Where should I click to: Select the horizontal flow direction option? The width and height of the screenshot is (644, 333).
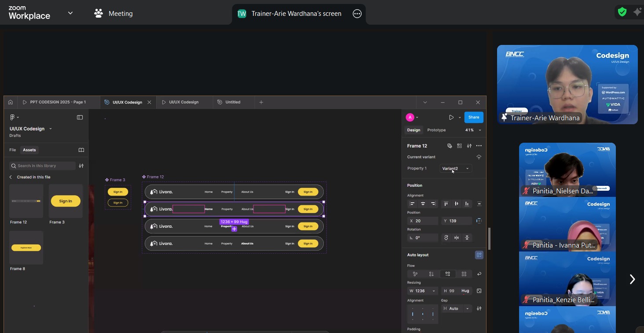coord(447,274)
